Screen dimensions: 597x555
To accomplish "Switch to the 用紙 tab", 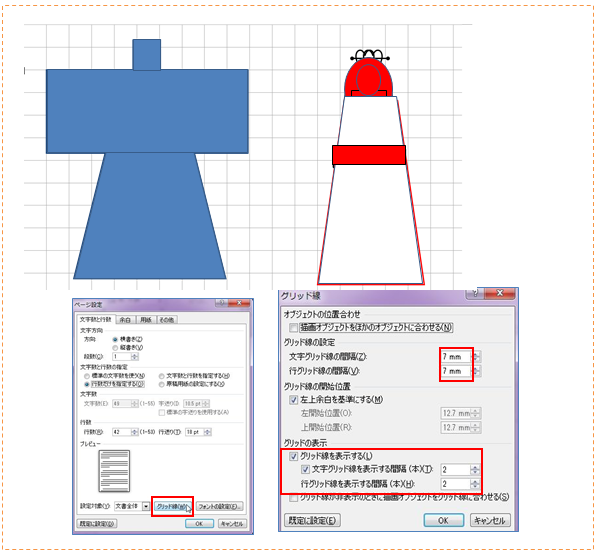I will (146, 320).
